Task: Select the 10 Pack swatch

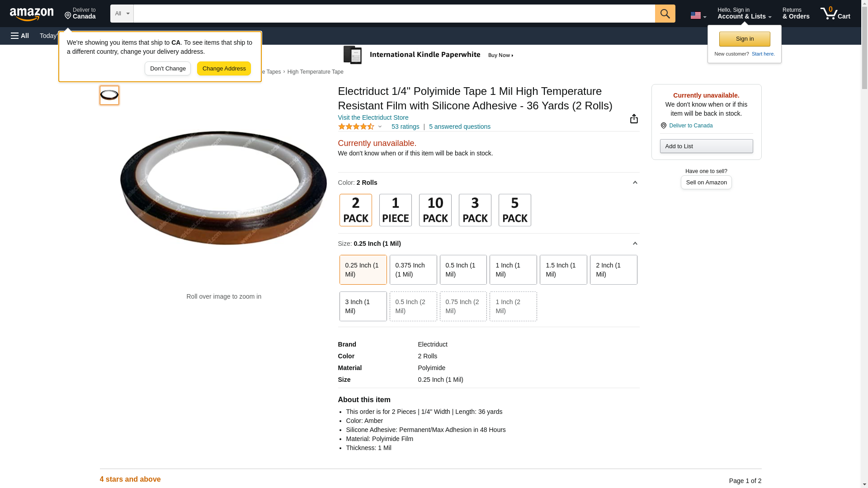Action: 435,210
